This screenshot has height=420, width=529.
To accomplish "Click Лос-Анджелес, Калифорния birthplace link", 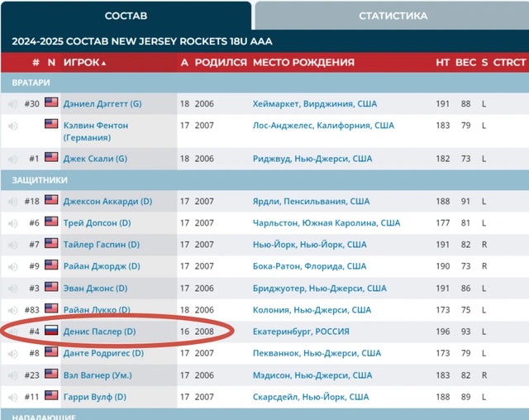I will point(323,126).
